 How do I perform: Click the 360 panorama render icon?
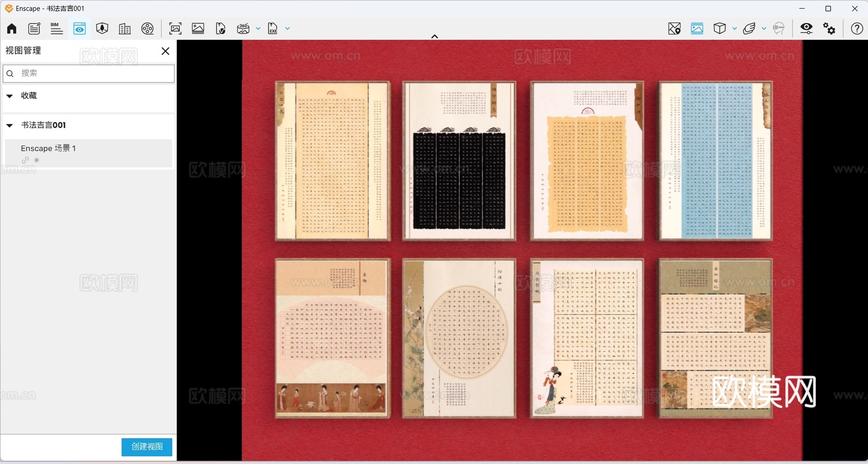click(243, 28)
